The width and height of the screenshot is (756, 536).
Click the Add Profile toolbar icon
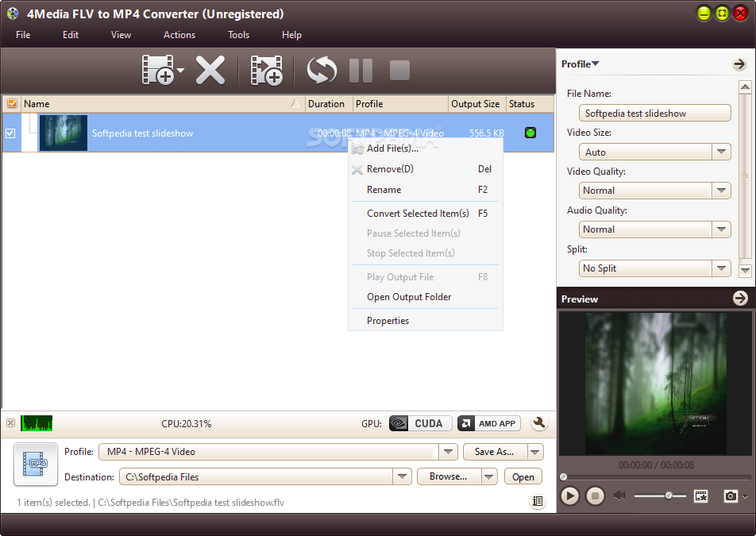[267, 71]
